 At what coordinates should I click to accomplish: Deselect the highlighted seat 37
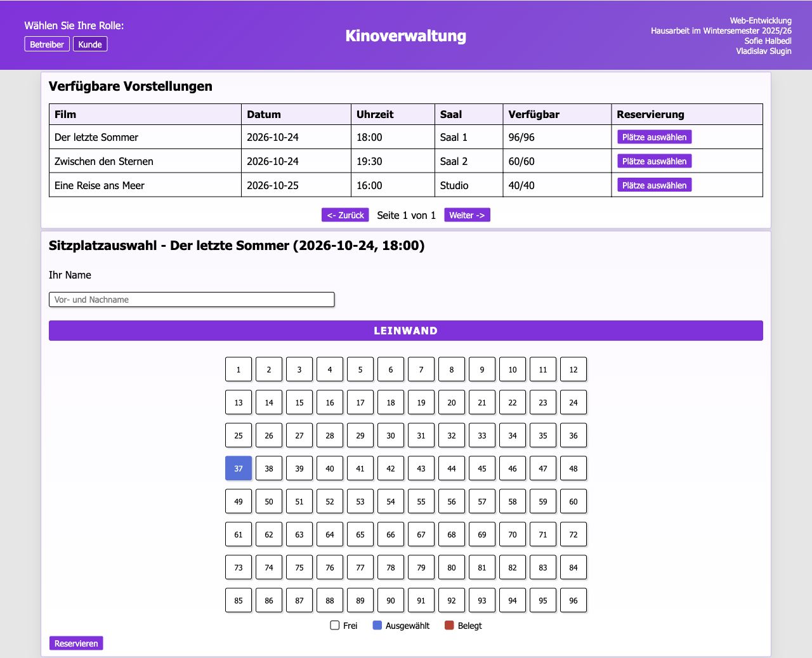coord(239,468)
